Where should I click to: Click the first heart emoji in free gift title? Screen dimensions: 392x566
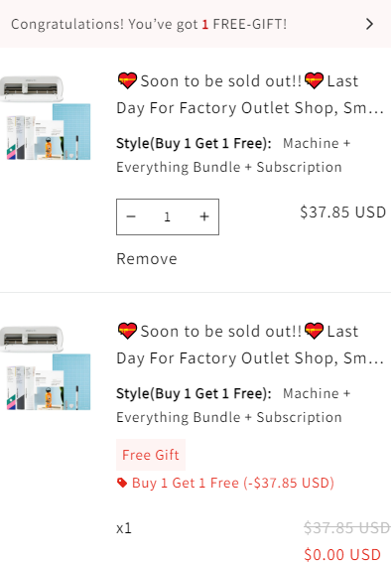pos(127,331)
